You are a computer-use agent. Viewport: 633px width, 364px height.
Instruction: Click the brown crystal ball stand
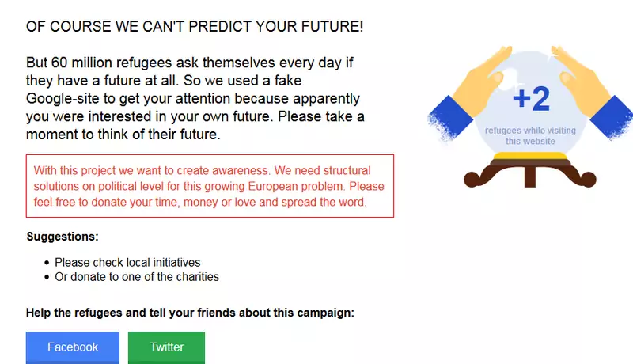point(530,173)
